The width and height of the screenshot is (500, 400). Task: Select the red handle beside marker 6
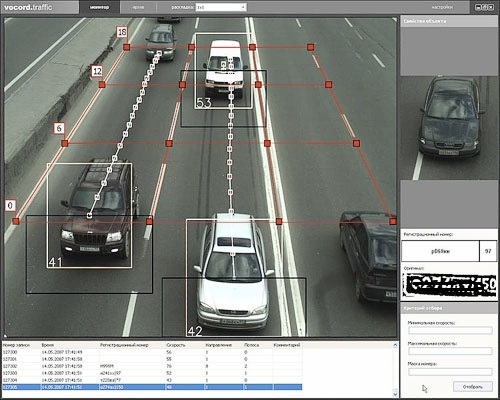pos(65,143)
